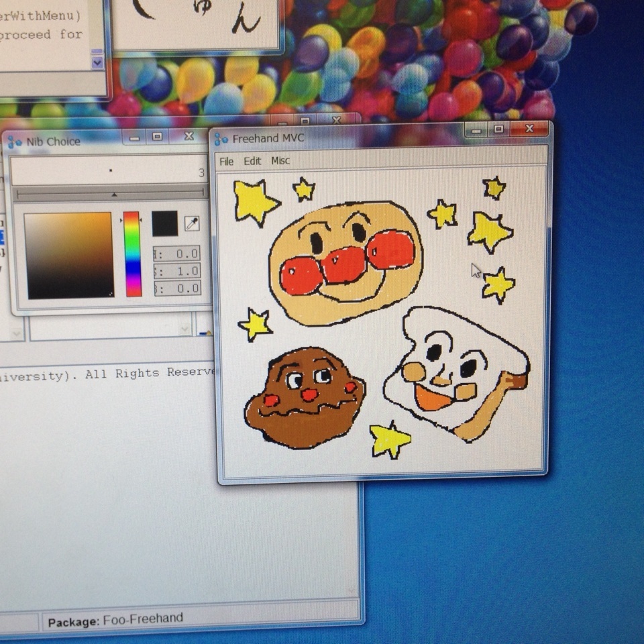Open the Edit menu in Freehand MVC
This screenshot has height=644, width=644.
252,161
